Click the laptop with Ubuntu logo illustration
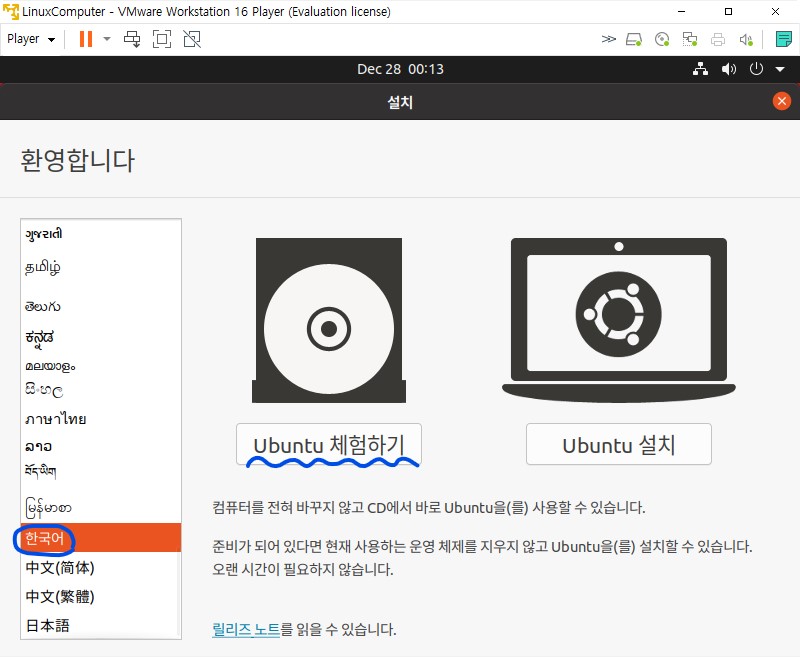Image resolution: width=800 pixels, height=659 pixels. coord(618,320)
